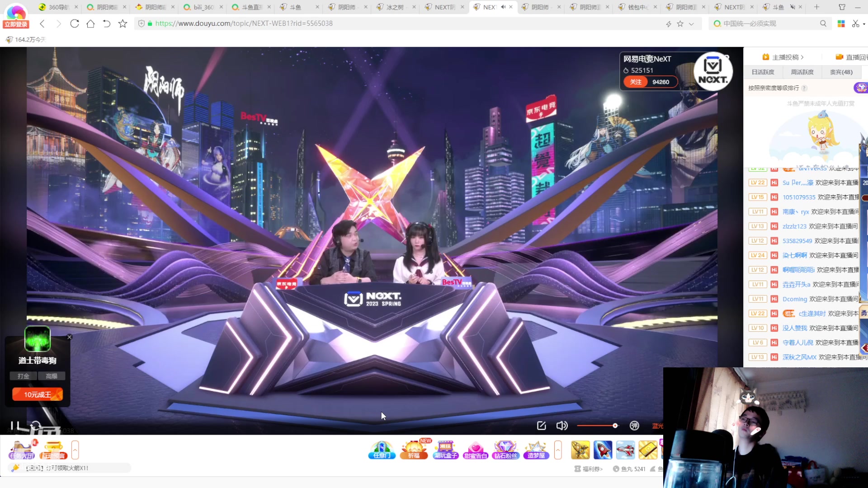This screenshot has width=868, height=488.
Task: Click the stream refresh icon
Action: [35, 426]
